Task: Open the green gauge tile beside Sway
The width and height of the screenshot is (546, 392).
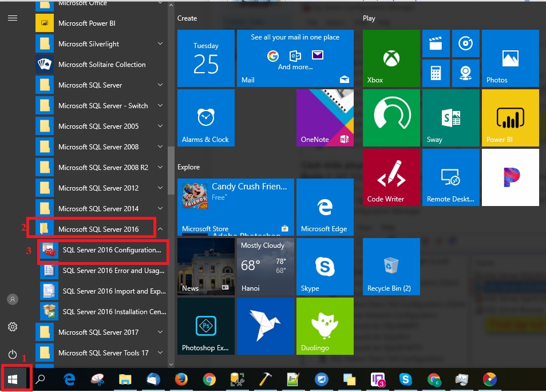Action: coord(391,118)
